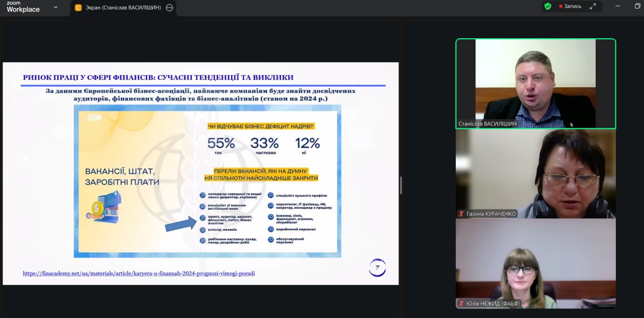This screenshot has width=644, height=318.
Task: Click the Zoom Workplace logo
Action: 23,7
